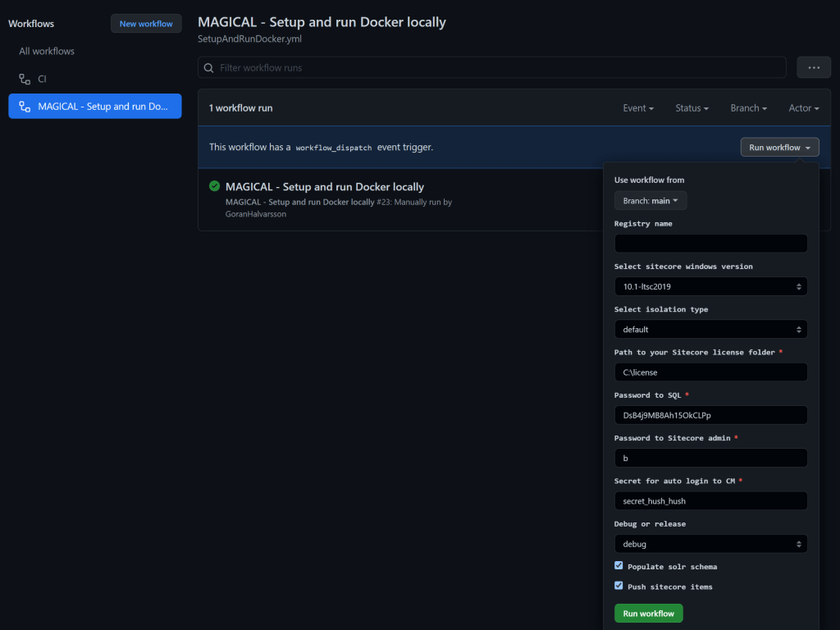Open the sitecore windows version dropdown
The image size is (840, 630).
(710, 286)
